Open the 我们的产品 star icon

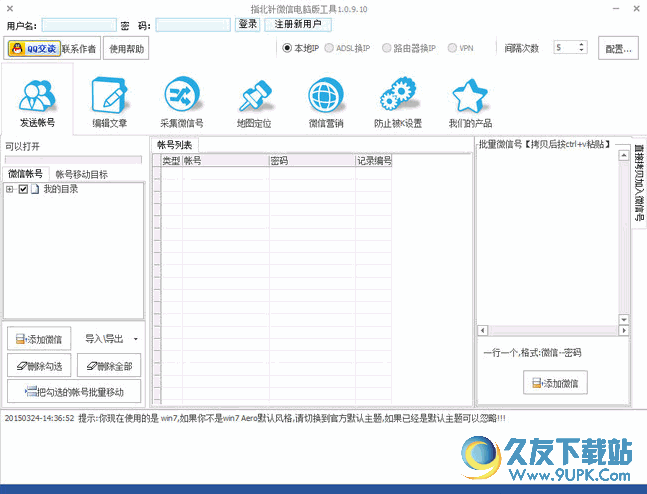(470, 96)
